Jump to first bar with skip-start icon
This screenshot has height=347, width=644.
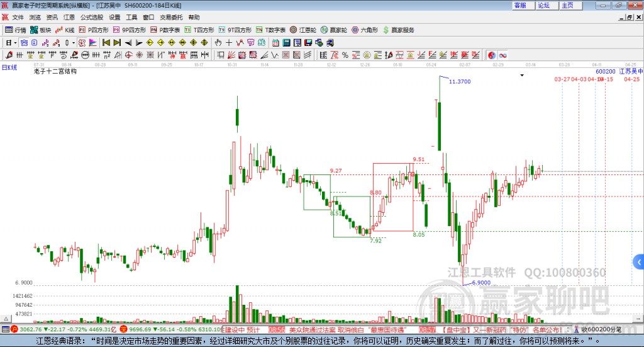[106, 43]
